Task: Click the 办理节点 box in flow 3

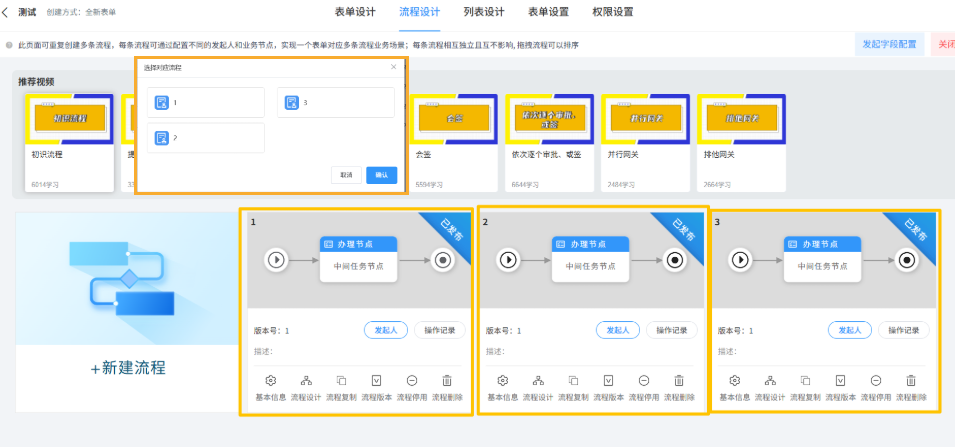Action: 822,259
